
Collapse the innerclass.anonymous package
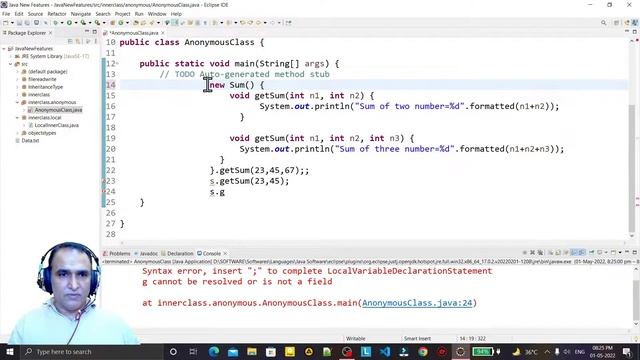pos(18,102)
